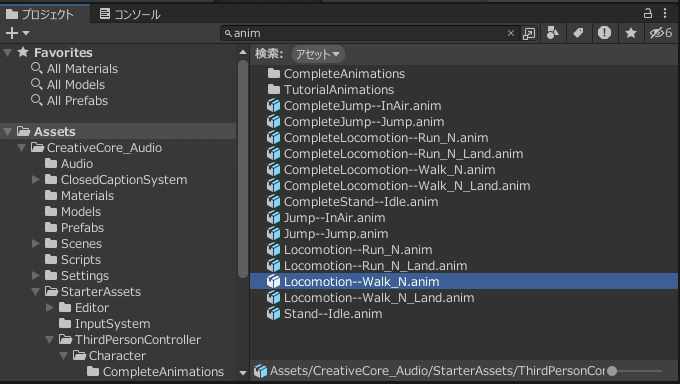680x384 pixels.
Task: Click the icon size slider handle
Action: coord(612,371)
